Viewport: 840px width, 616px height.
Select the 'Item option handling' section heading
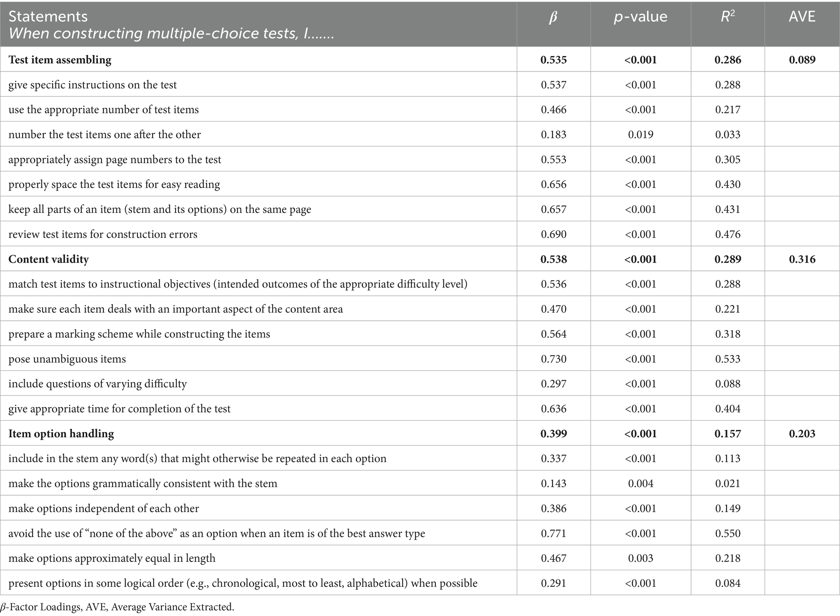point(61,434)
